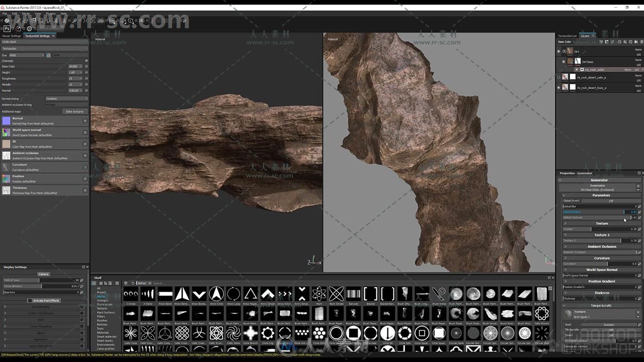This screenshot has width=644, height=362.
Task: Open the Mode menu
Action: [x=26, y=14]
